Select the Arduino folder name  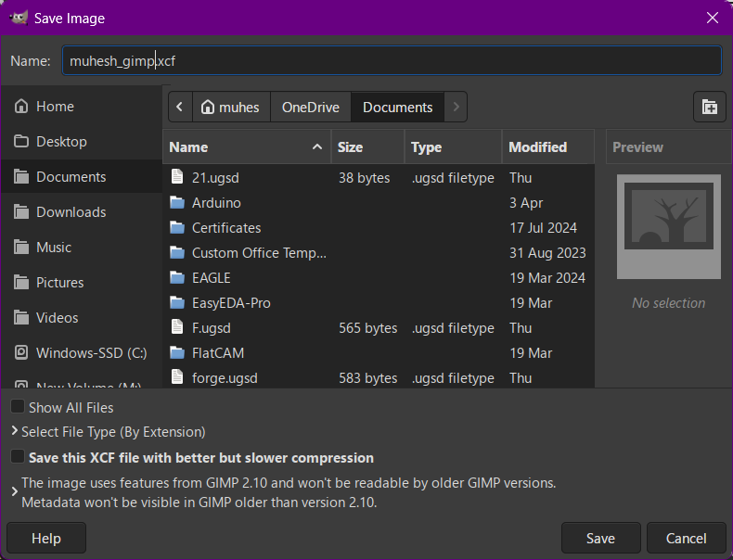[216, 203]
